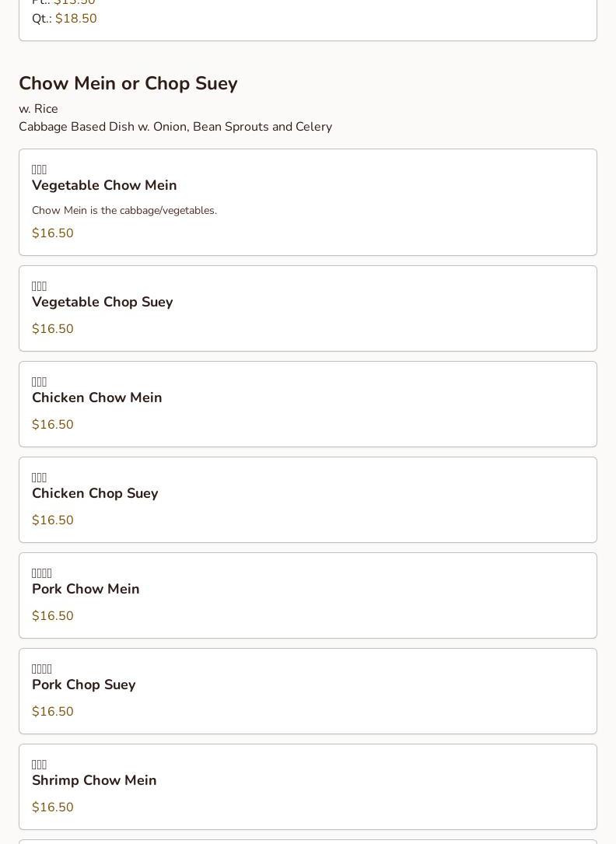Click the price below Pork Chop Suey
Viewport: 616px width, 844px height.
point(52,712)
